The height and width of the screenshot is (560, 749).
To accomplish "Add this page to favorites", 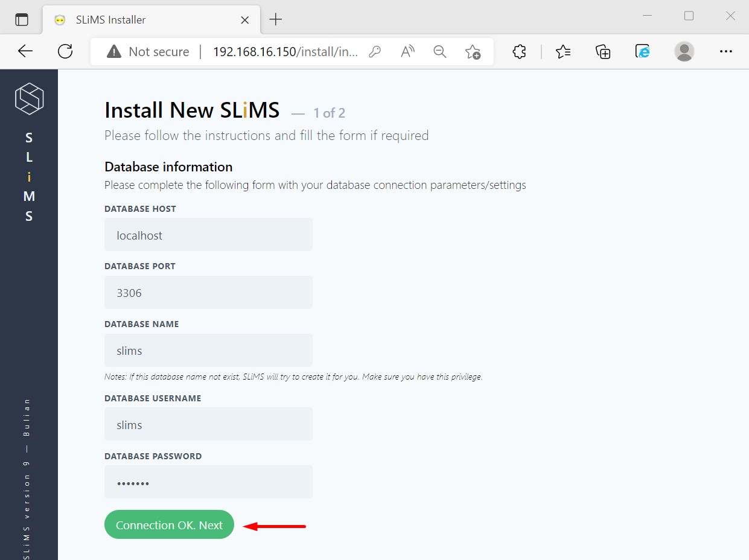I will coord(473,52).
